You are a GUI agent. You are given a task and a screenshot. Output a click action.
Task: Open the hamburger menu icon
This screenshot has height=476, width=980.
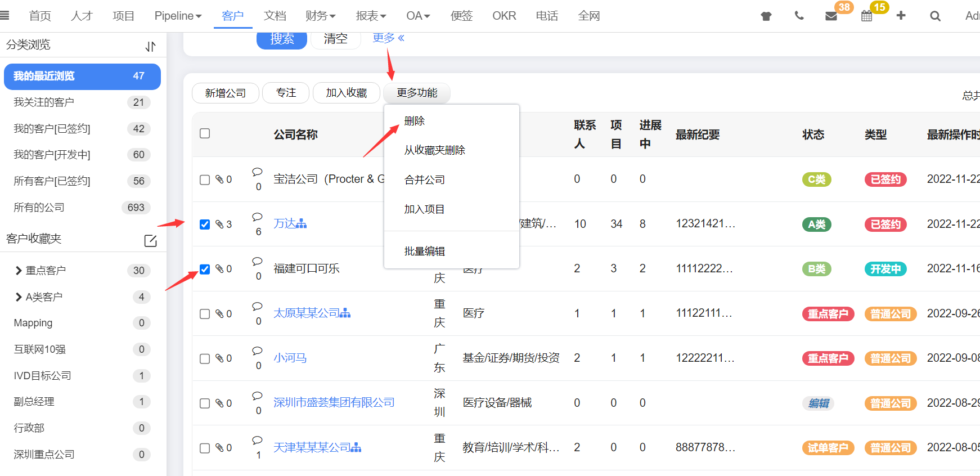(x=5, y=16)
